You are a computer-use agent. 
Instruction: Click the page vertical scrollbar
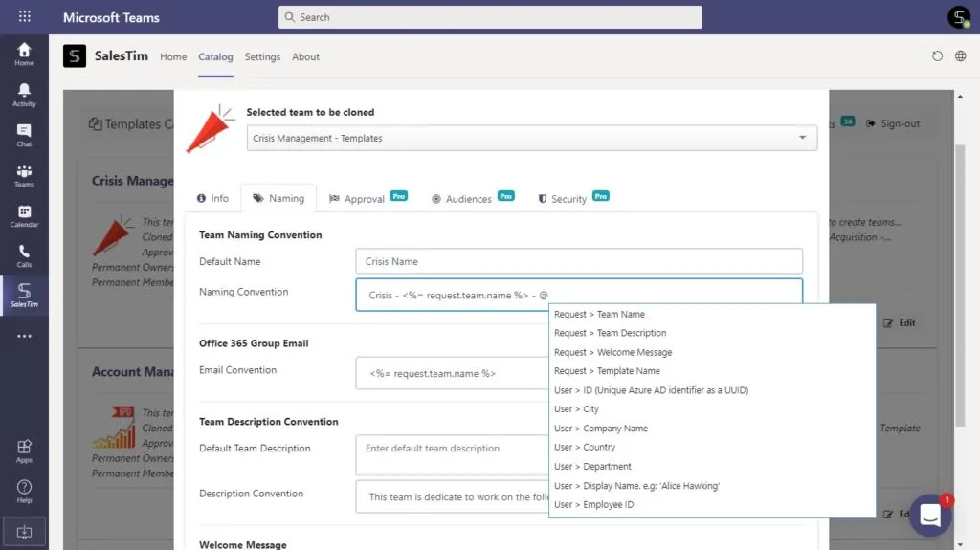pos(960,286)
